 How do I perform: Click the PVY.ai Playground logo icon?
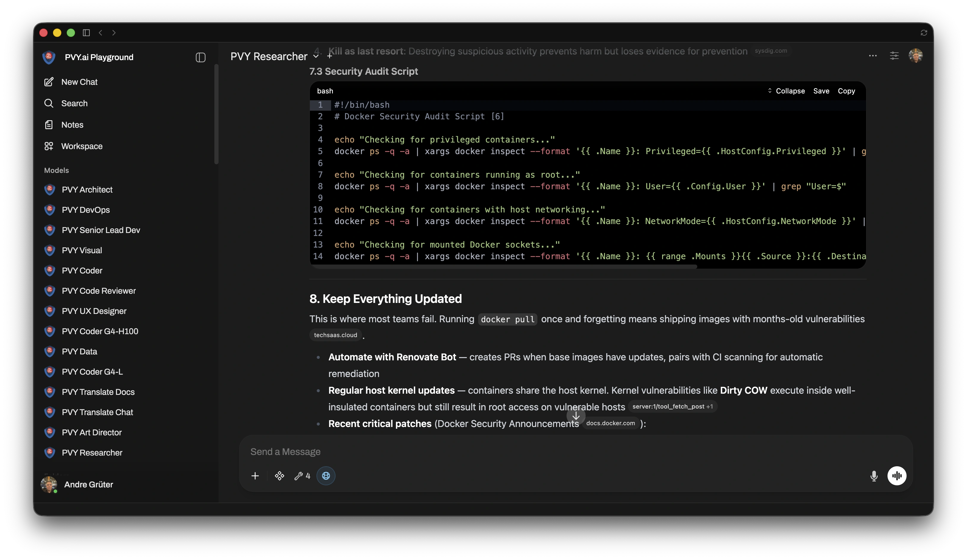coord(49,57)
